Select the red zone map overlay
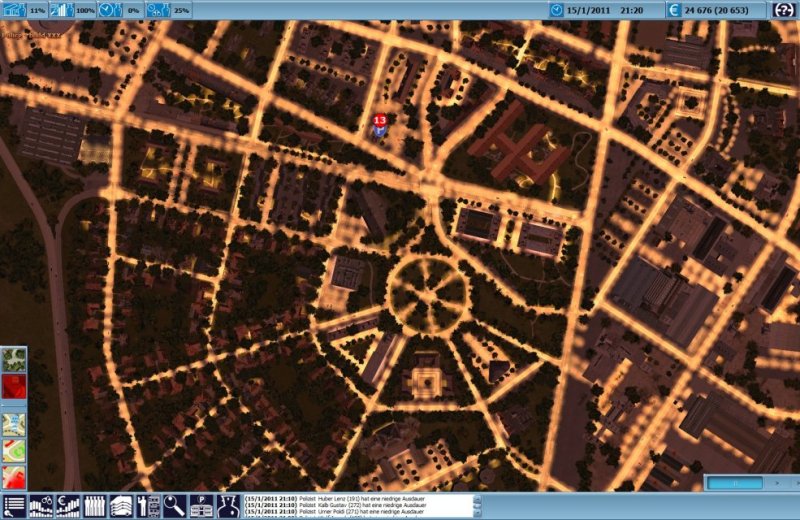 (x=14, y=476)
